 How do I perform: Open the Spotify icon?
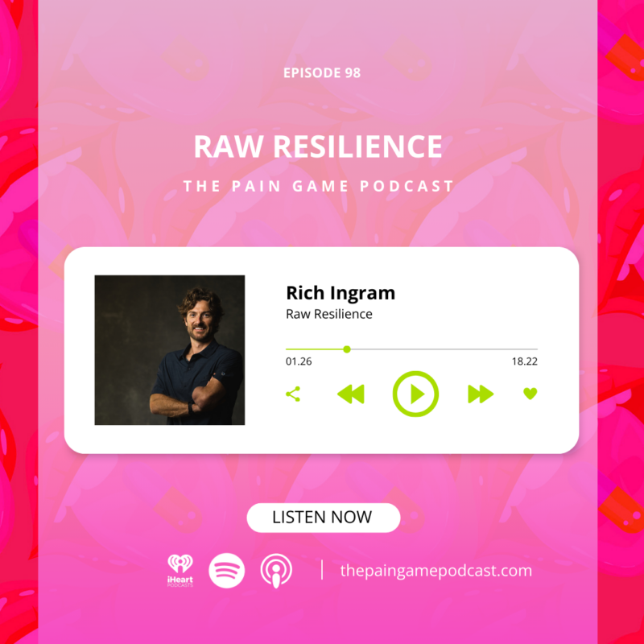coord(225,569)
